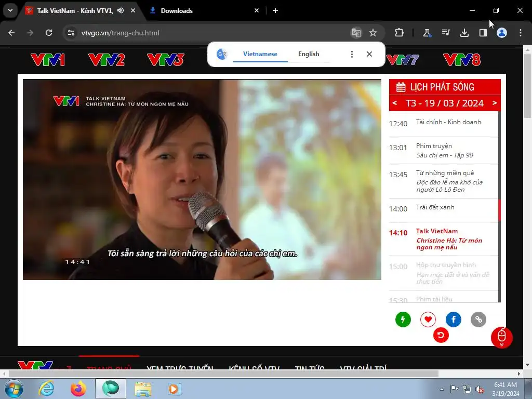Open translate popup options menu
Image resolution: width=532 pixels, height=399 pixels.
(352, 54)
